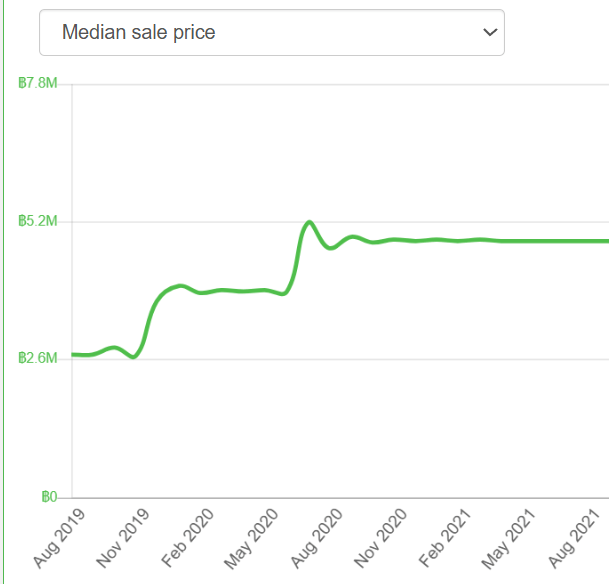Open the Median sale price dropdown
The image size is (609, 584).
pos(270,33)
